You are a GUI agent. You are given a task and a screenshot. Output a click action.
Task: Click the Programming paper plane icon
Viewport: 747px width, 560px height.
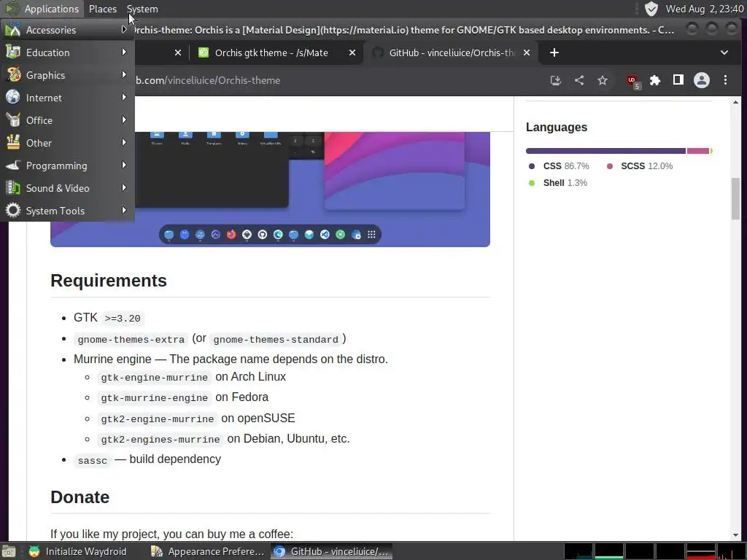[13, 166]
